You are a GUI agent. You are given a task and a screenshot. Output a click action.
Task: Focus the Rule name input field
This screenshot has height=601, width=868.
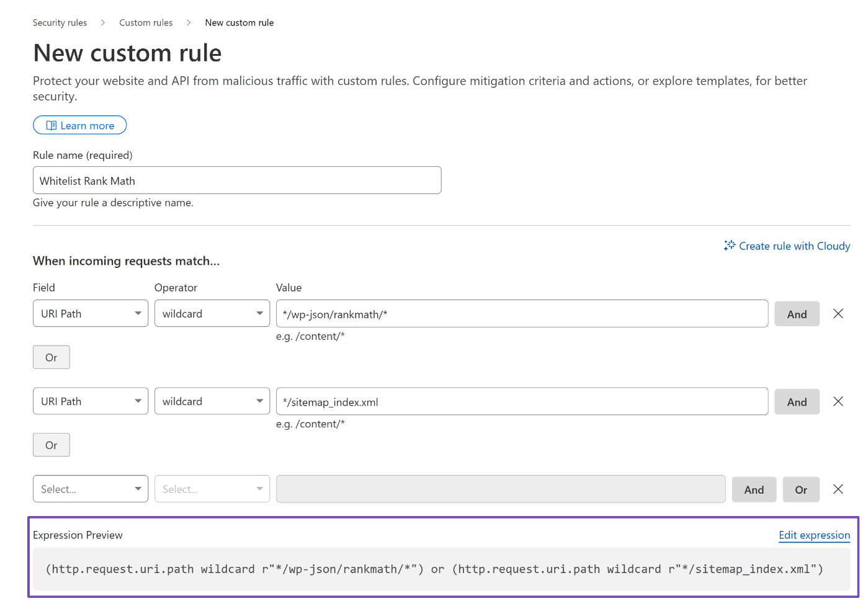[x=237, y=180]
